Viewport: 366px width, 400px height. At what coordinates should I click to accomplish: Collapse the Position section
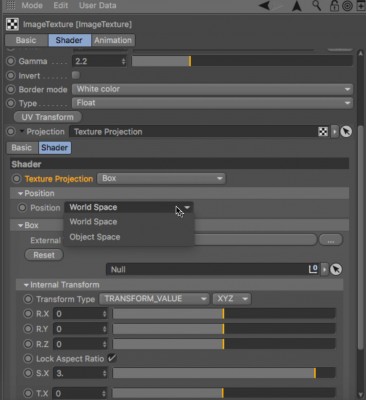[21, 194]
